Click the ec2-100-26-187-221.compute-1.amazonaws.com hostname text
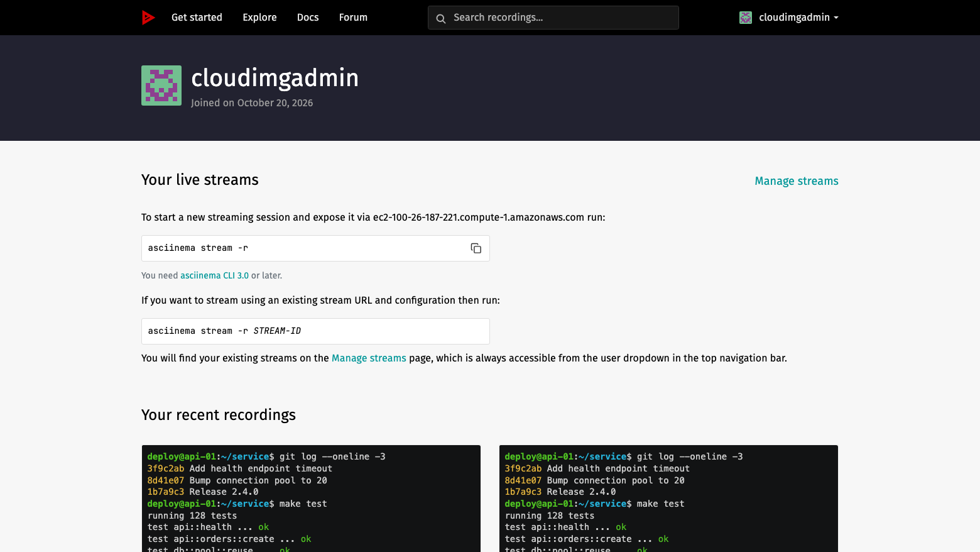This screenshot has height=552, width=980. pyautogui.click(x=479, y=218)
